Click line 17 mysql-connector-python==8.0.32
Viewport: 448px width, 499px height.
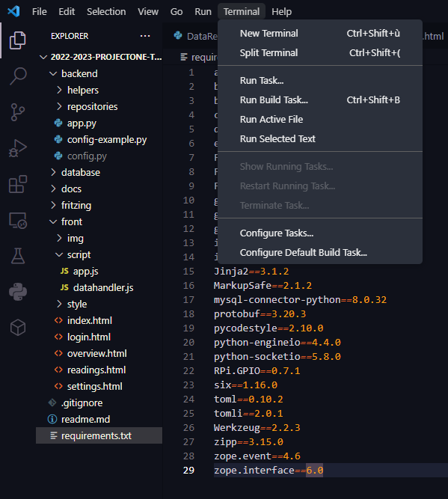coord(300,300)
